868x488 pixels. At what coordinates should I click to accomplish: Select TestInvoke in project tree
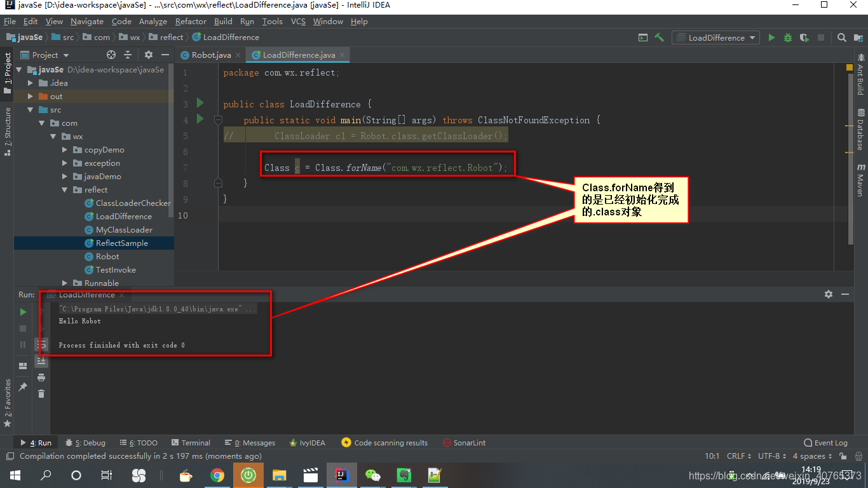click(116, 270)
